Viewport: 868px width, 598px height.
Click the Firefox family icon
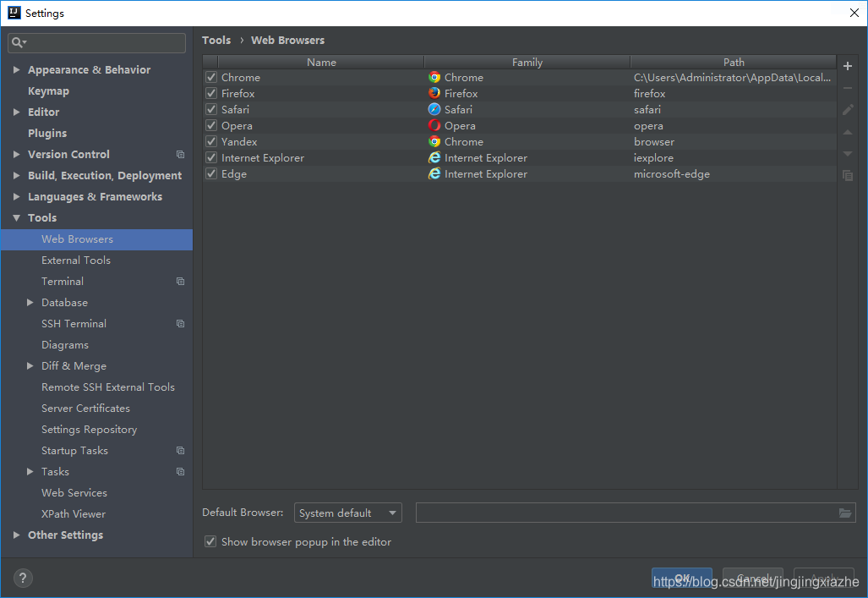pos(434,94)
